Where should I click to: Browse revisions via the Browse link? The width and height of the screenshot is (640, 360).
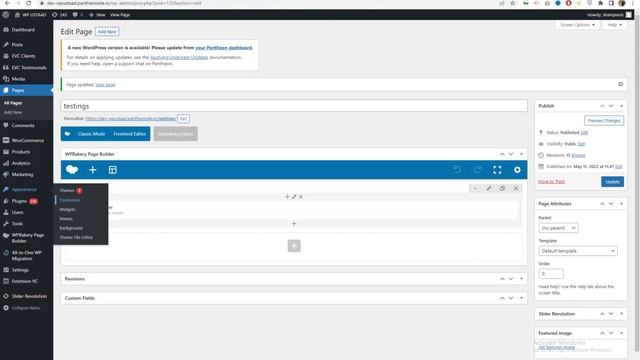[x=578, y=155]
